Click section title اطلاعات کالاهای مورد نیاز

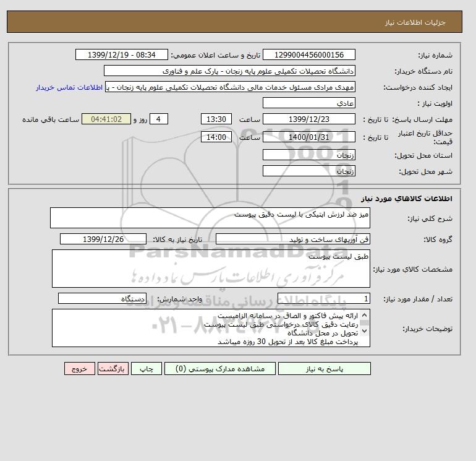coord(407,199)
